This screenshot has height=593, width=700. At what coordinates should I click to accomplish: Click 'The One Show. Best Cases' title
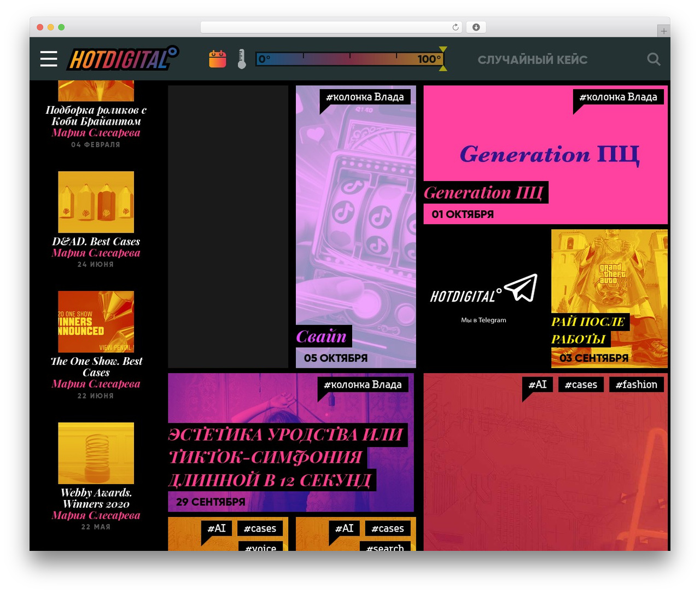point(96,367)
